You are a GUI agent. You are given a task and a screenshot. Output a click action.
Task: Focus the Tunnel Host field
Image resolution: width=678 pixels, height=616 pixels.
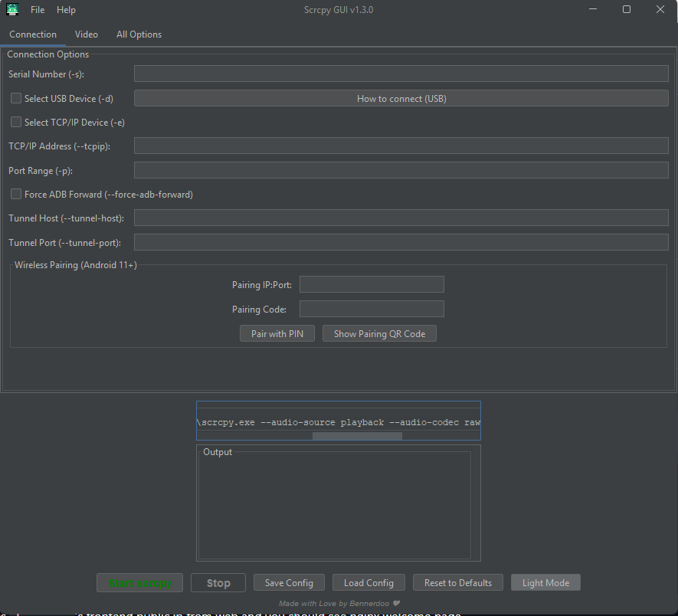coord(401,218)
